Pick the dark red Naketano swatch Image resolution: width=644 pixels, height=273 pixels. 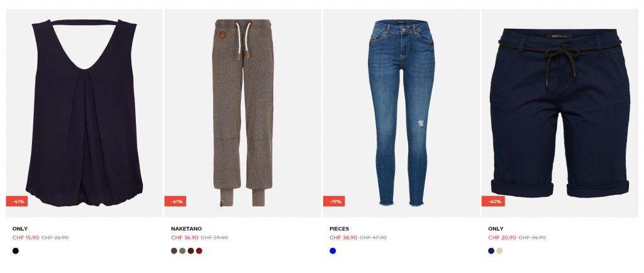click(199, 251)
